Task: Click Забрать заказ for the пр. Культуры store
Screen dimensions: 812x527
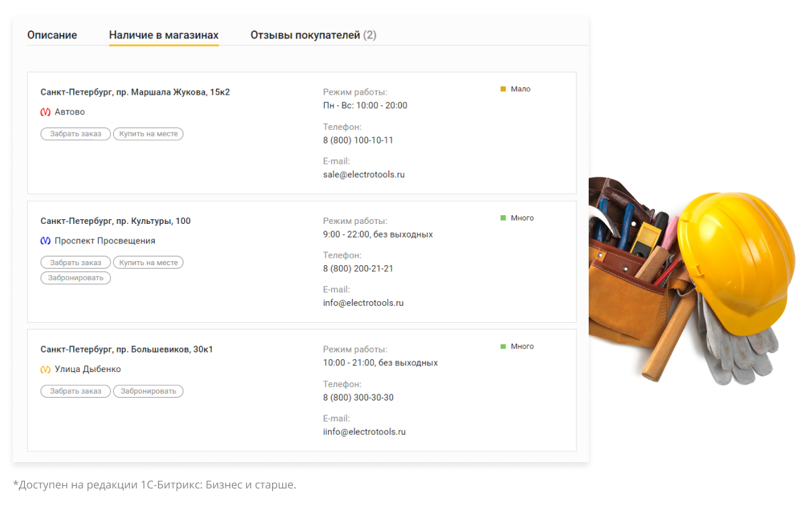Action: pyautogui.click(x=75, y=262)
